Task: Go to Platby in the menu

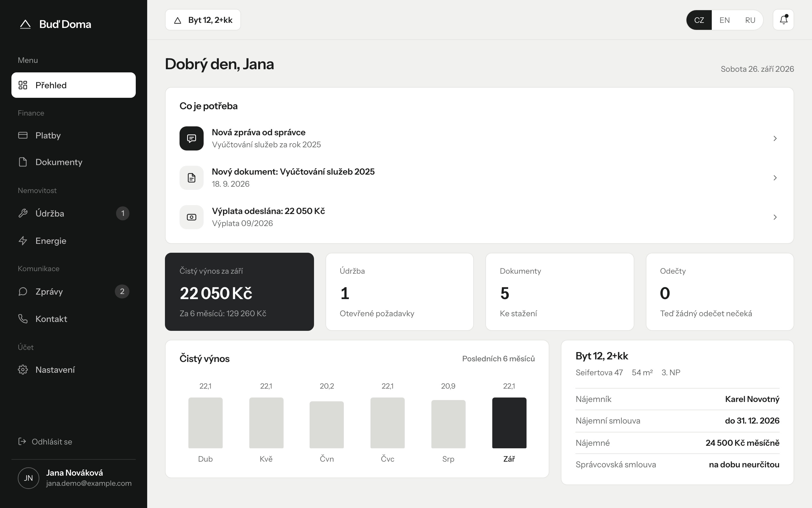Action: coord(74,135)
